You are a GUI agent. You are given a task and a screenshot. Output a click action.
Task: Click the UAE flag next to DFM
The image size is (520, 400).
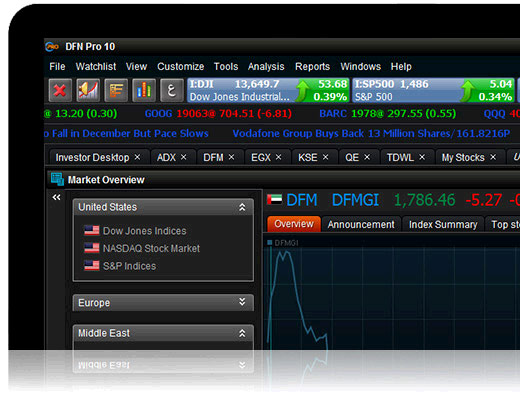click(x=274, y=200)
